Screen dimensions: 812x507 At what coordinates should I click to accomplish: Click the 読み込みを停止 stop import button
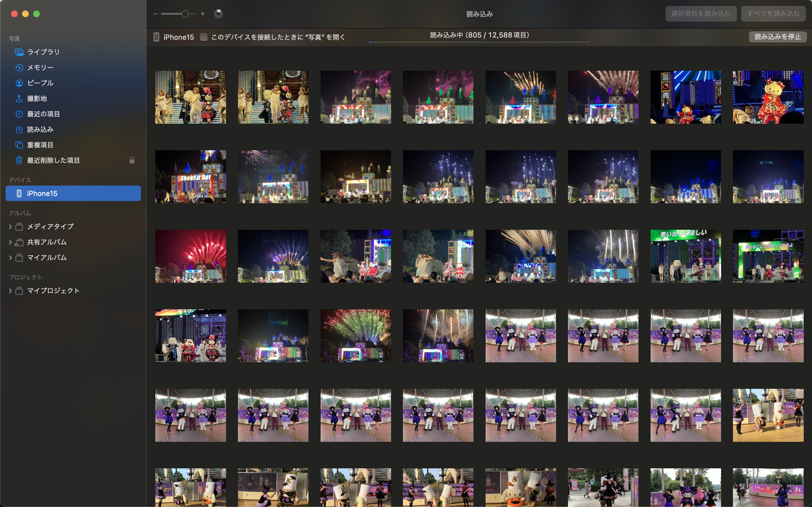pos(777,36)
